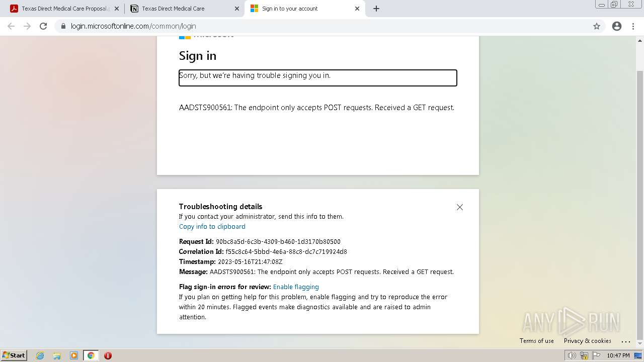Go back using the browser back arrow
The image size is (644, 362).
click(11, 26)
